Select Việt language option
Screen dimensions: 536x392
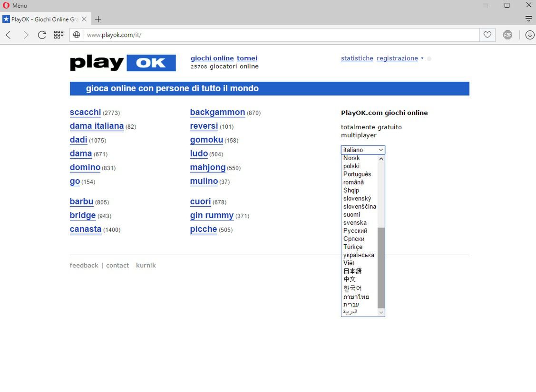tap(360, 263)
